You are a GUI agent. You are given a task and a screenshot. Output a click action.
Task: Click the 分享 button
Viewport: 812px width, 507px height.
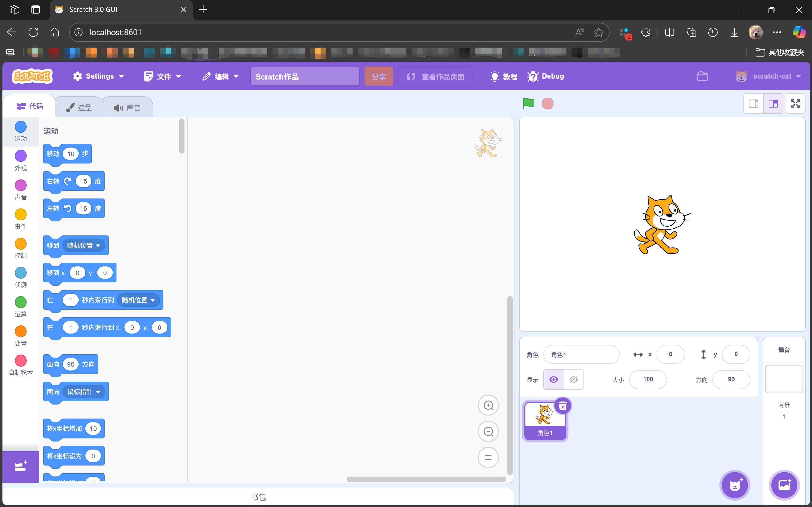(379, 76)
